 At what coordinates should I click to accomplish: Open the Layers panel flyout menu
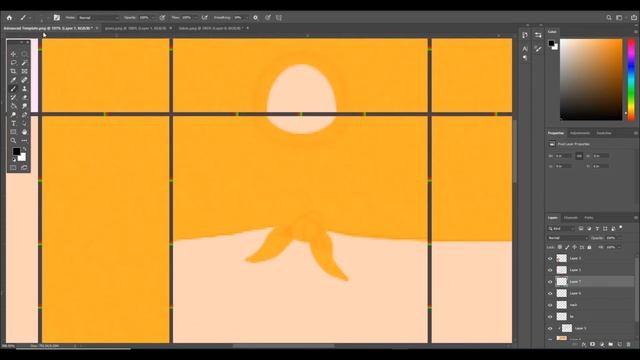(636, 218)
